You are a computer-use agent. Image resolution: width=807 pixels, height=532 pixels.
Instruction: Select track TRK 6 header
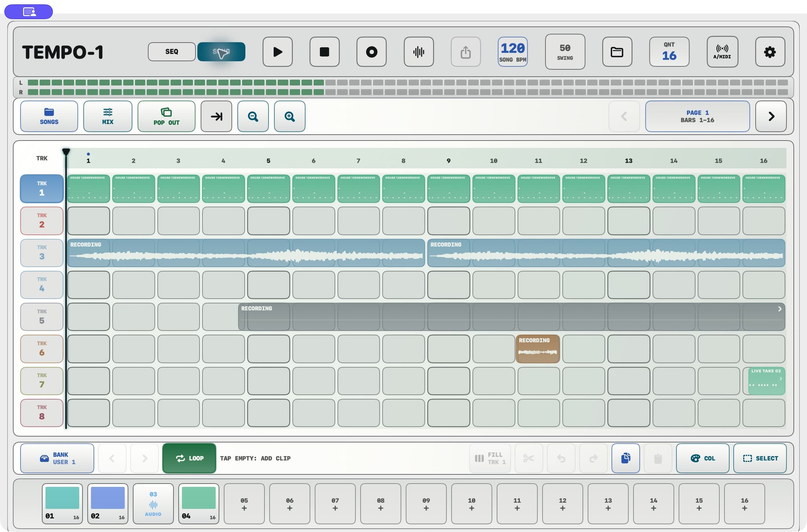pyautogui.click(x=42, y=349)
